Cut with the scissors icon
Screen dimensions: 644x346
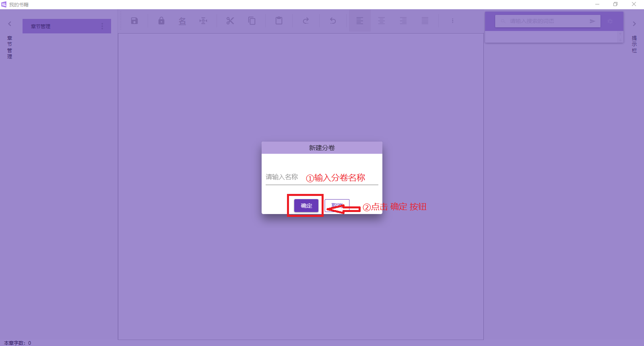coord(230,21)
